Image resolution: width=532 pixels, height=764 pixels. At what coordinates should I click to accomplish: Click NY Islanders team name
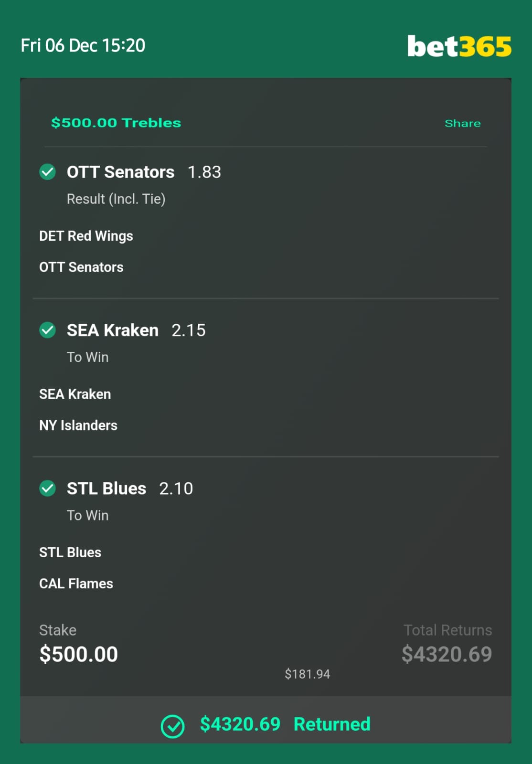(78, 425)
